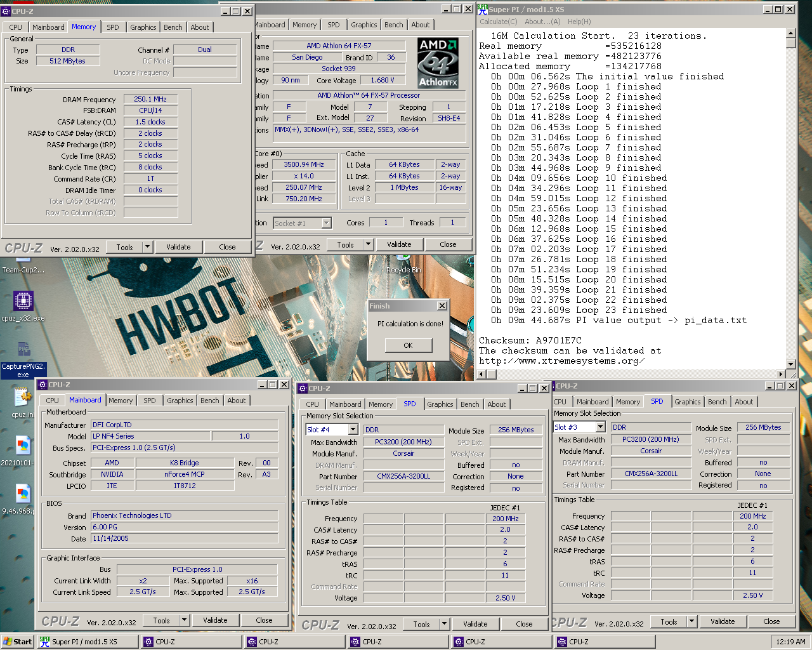Screen dimensions: 812x650
Task: Click the 3500.94 MHz core speed value
Action: pos(304,164)
